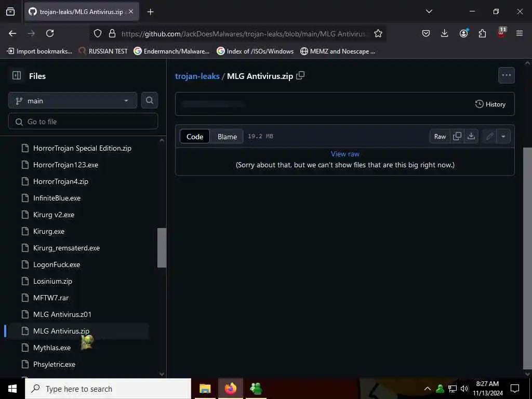Select Losinium.zip in file tree
The width and height of the screenshot is (532, 399).
(52, 281)
